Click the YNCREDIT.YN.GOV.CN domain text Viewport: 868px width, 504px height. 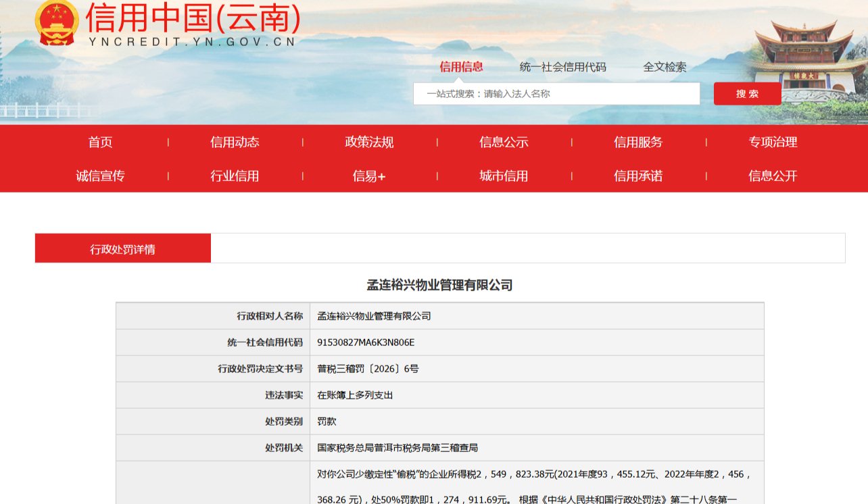(192, 42)
